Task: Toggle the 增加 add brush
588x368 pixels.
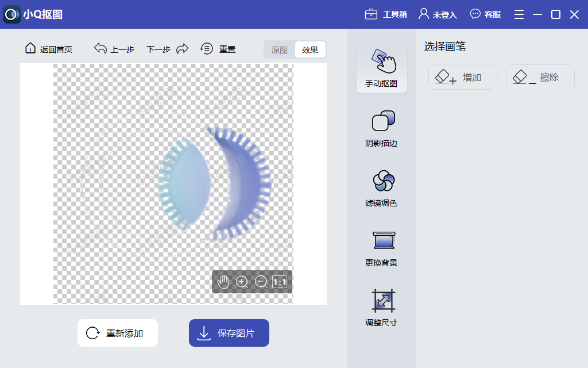Action: coord(462,76)
